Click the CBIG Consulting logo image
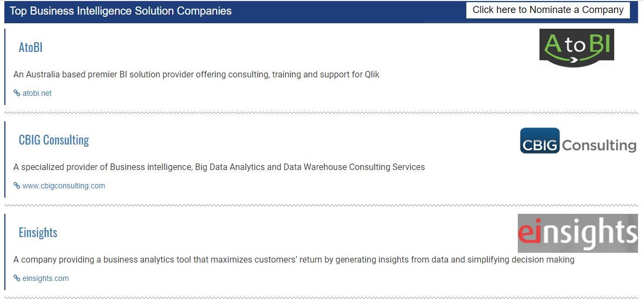Viewport: 644px width, 301px height. [x=578, y=141]
